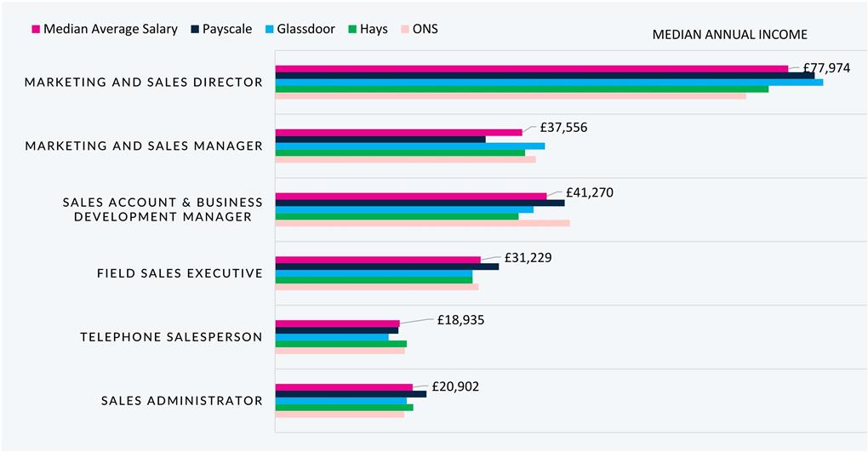This screenshot has height=452, width=868.
Task: Select the £18,935 data label
Action: coord(460,320)
